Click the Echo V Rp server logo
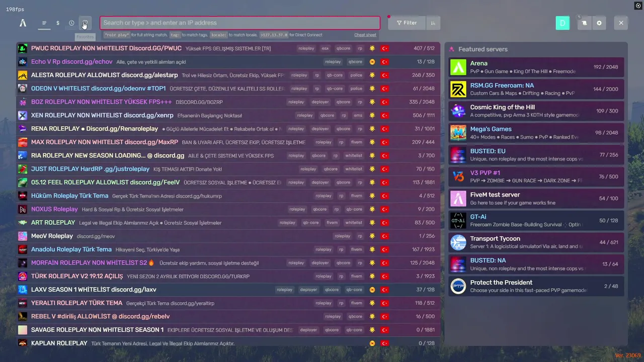 (x=23, y=62)
